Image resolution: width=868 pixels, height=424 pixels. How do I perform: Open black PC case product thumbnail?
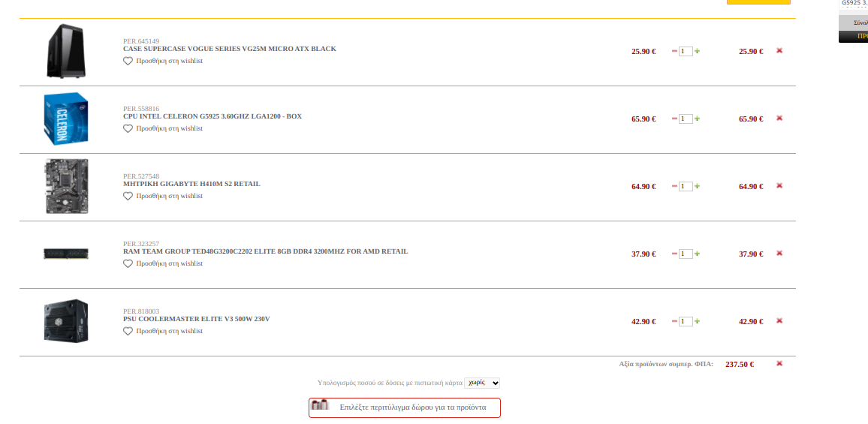66,51
